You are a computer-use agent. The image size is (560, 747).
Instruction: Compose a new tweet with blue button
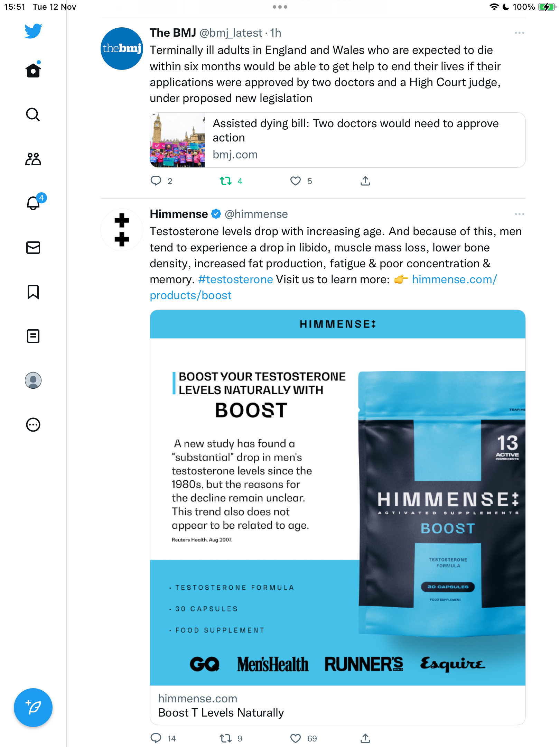(x=33, y=708)
